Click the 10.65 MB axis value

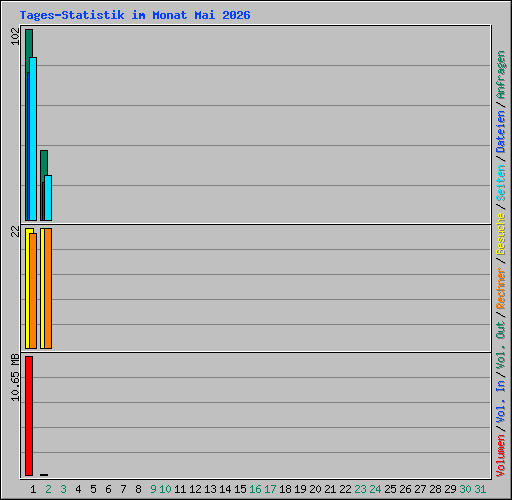point(15,378)
